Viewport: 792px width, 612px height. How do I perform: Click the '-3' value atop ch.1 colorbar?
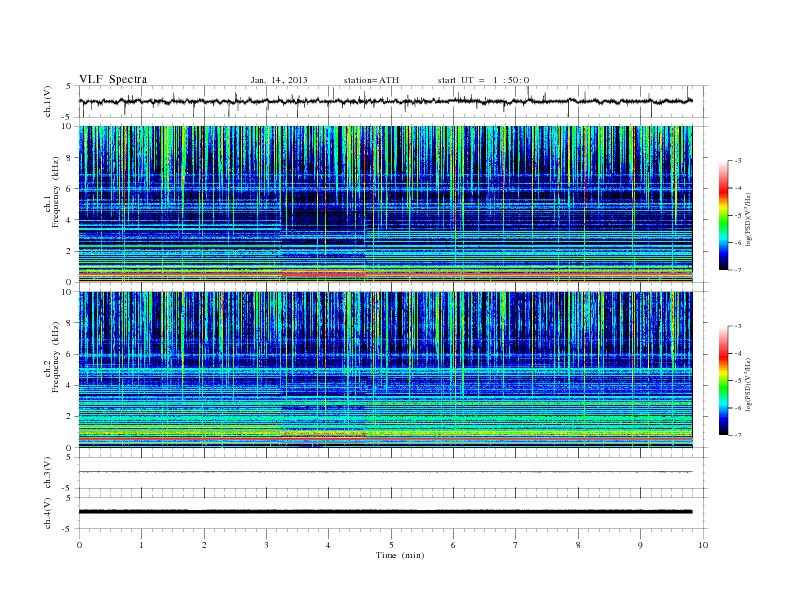(738, 161)
